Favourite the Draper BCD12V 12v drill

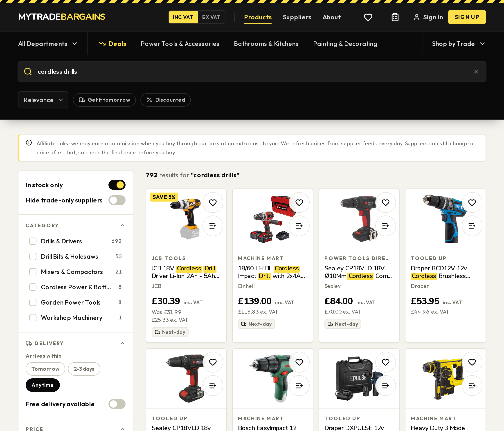coord(472,202)
